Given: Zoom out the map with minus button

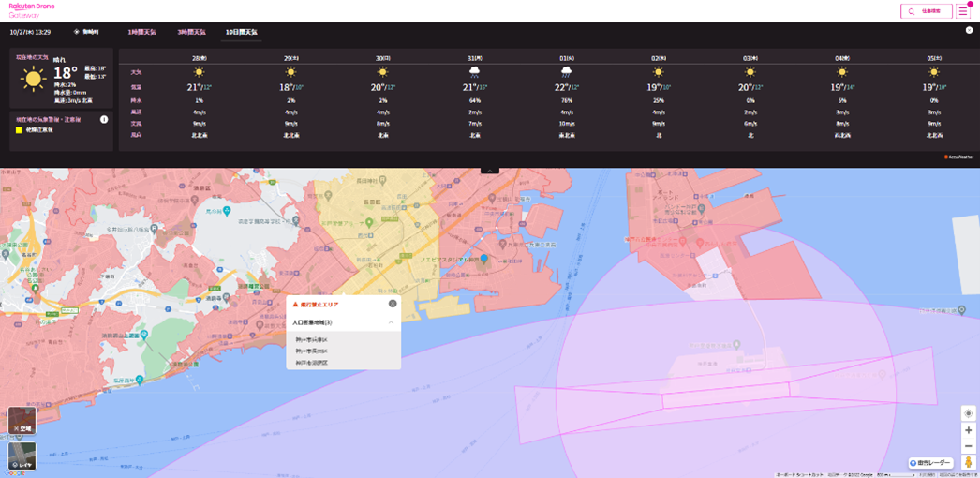Looking at the screenshot, I should [968, 445].
